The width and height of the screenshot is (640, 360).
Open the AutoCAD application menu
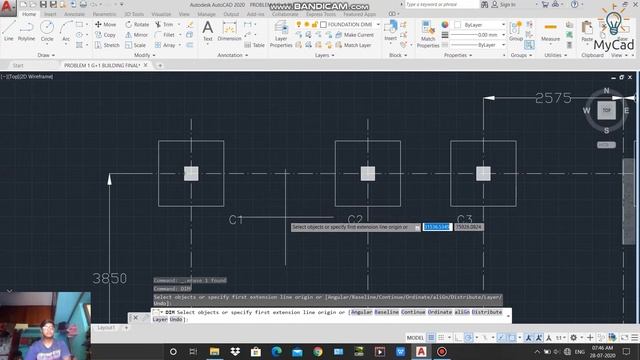coord(7,7)
